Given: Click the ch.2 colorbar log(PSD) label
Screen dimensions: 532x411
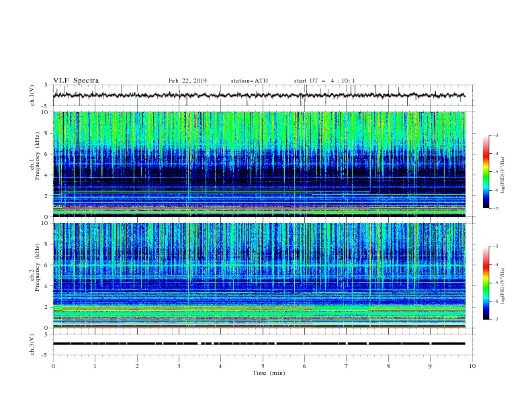Looking at the screenshot, I should [x=503, y=286].
